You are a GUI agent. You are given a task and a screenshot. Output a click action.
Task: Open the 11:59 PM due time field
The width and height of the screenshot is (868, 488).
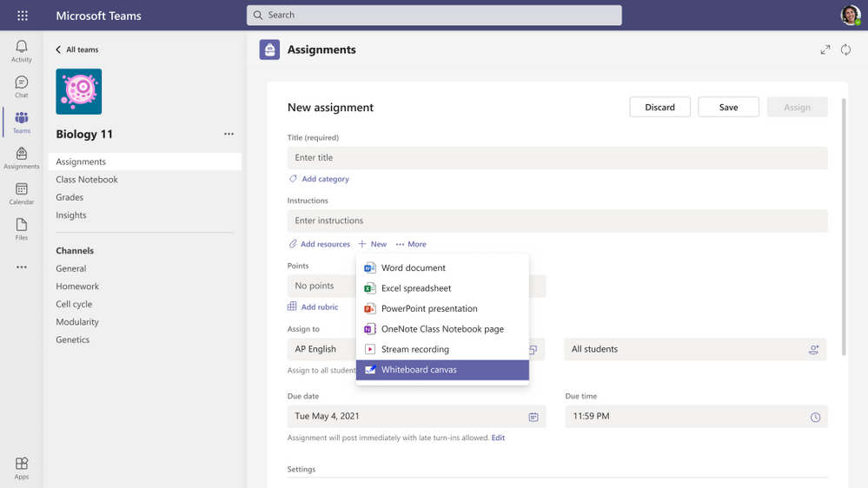point(696,416)
